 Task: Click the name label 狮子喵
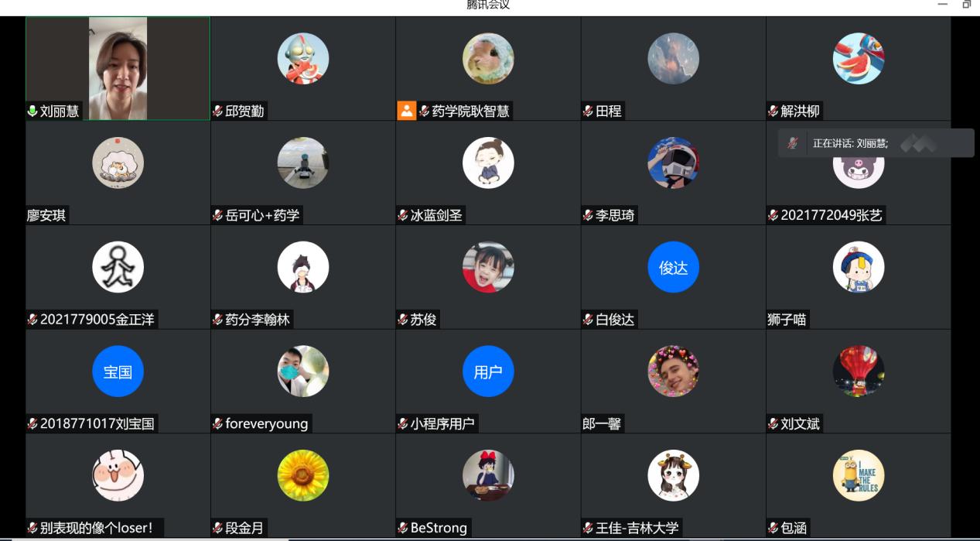pyautogui.click(x=787, y=319)
